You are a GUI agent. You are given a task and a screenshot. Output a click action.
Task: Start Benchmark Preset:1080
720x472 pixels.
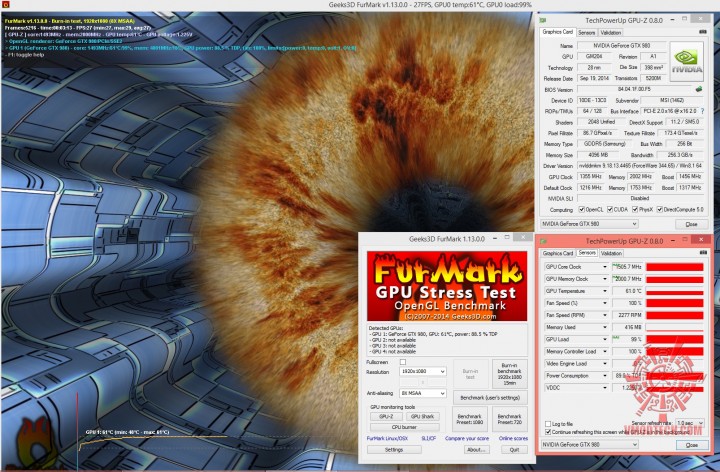tap(469, 419)
